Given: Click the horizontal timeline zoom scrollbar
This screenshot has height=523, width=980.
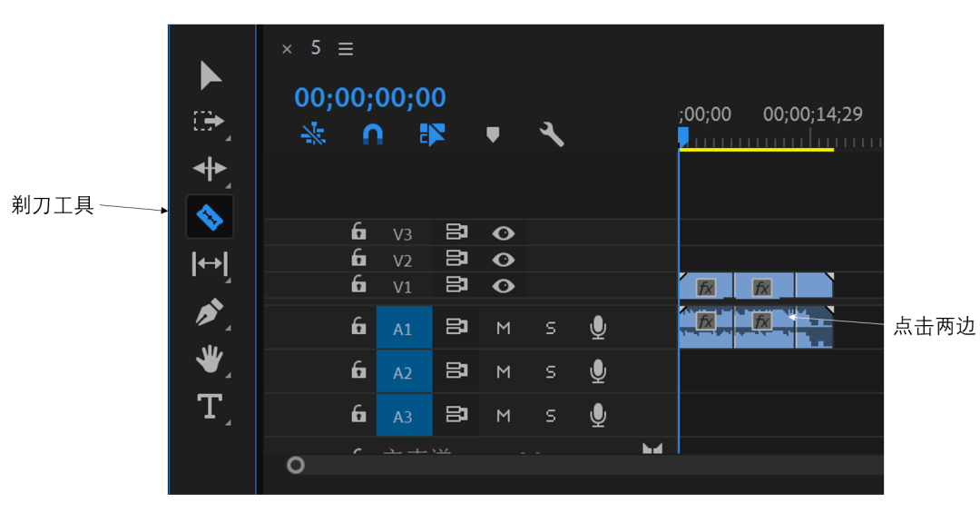Looking at the screenshot, I should click(x=584, y=465).
